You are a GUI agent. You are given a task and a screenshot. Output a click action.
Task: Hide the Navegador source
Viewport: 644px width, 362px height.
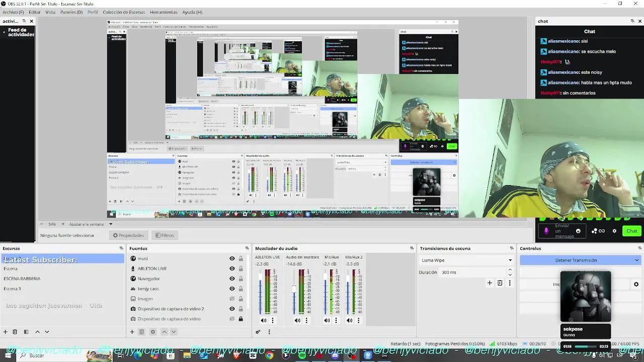(232, 279)
